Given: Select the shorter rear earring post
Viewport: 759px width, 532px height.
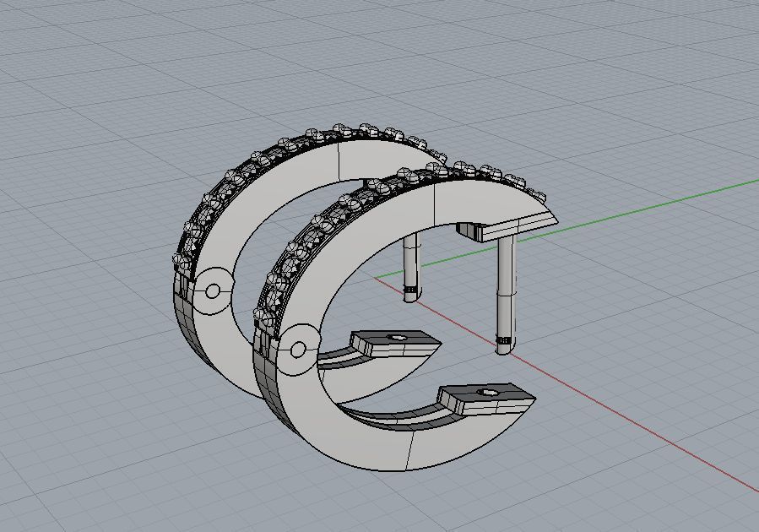Looking at the screenshot, I should click(412, 266).
